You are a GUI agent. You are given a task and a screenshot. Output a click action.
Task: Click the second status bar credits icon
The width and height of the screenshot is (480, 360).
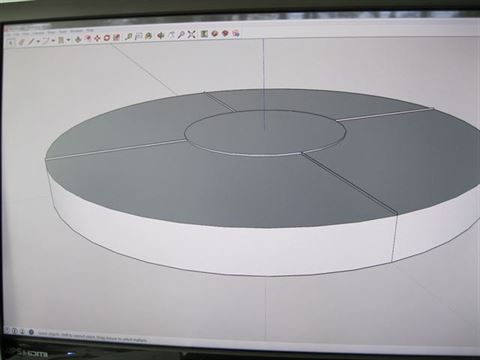(14, 331)
